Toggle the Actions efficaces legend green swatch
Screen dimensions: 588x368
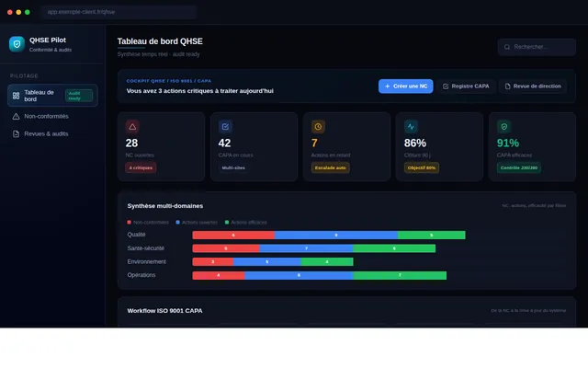(227, 223)
